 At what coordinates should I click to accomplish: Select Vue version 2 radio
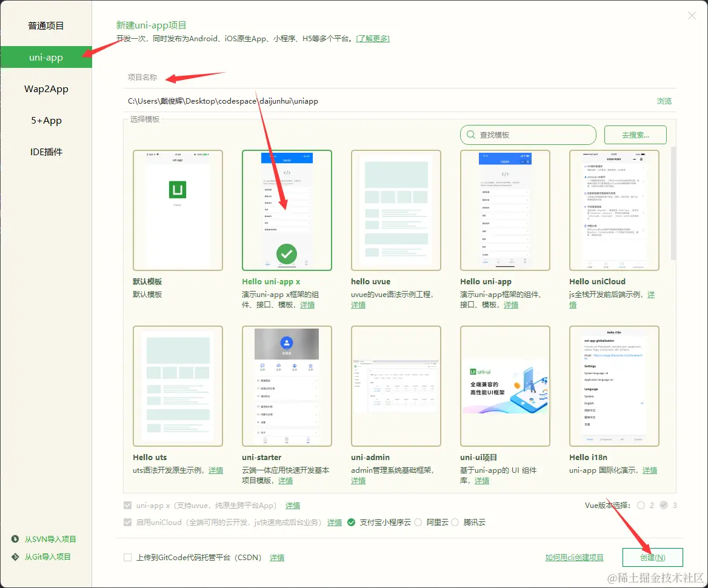click(641, 506)
